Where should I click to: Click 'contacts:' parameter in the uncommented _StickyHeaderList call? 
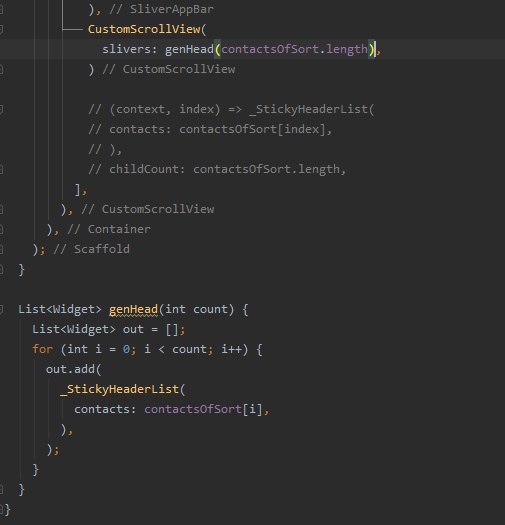[105, 409]
